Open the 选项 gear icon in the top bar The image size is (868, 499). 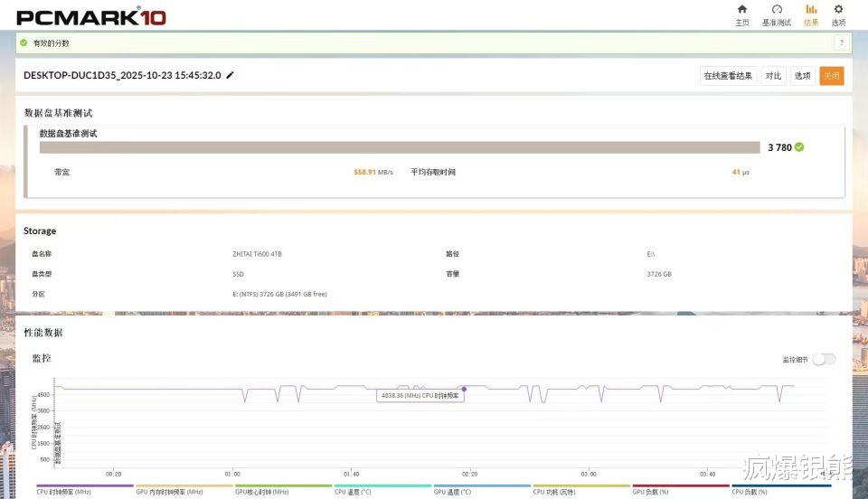(838, 9)
